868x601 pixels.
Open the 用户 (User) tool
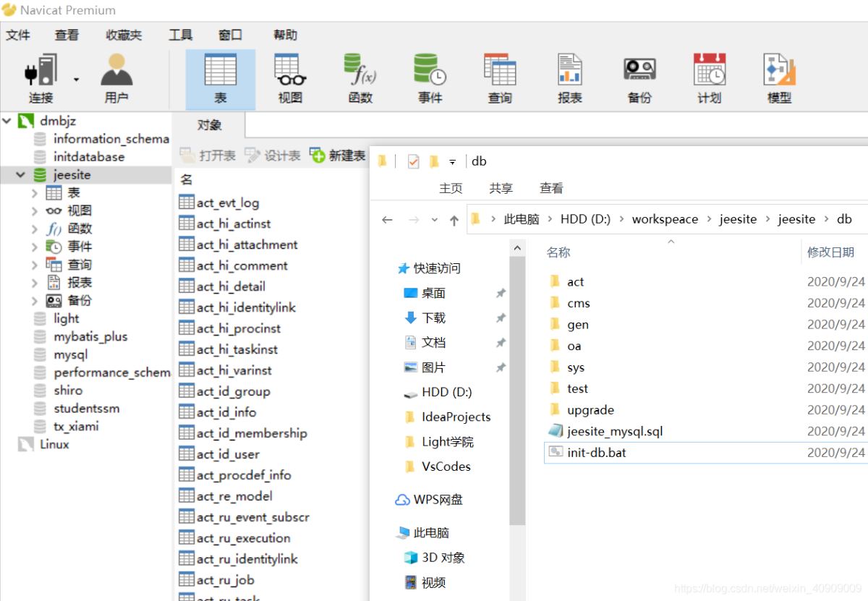[x=116, y=78]
